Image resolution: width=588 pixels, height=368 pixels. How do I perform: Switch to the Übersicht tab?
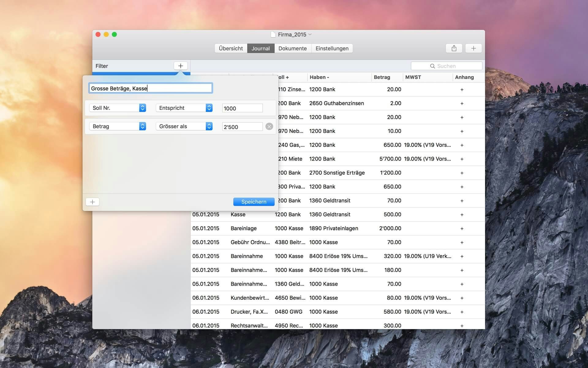(x=231, y=48)
